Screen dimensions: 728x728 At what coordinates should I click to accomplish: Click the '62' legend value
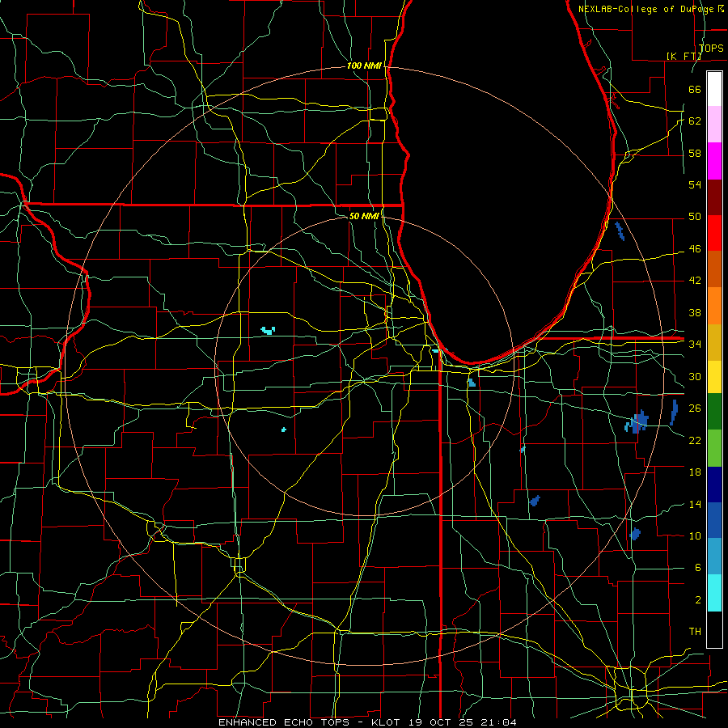[695, 121]
